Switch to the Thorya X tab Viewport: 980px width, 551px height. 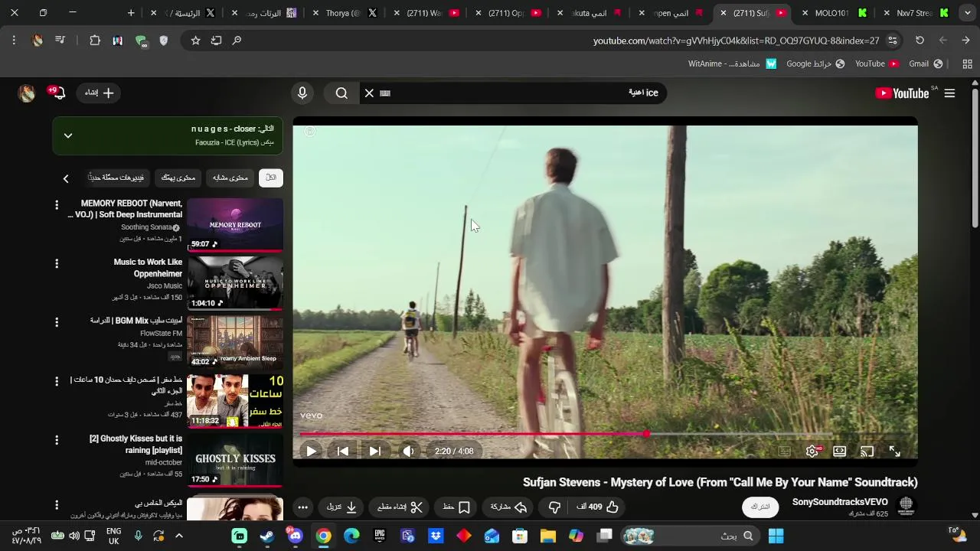[345, 13]
